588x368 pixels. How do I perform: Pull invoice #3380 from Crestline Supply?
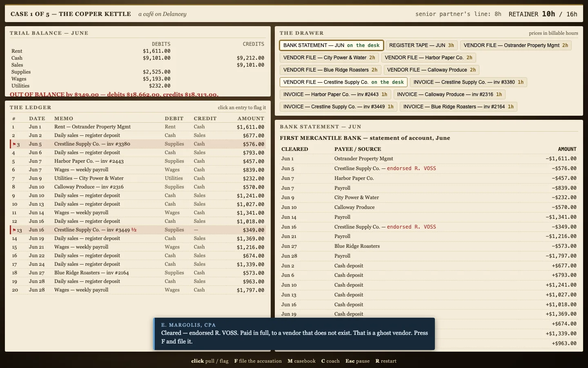(468, 82)
